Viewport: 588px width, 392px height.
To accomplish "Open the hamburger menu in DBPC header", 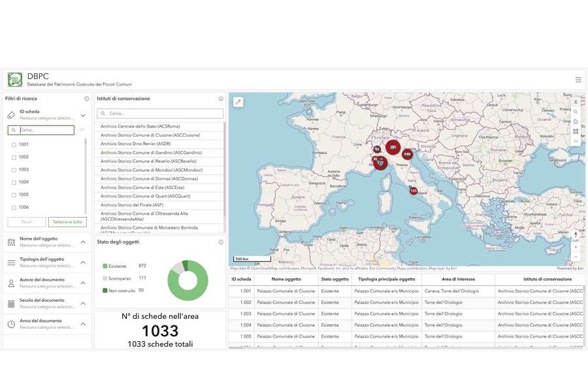I will (578, 80).
